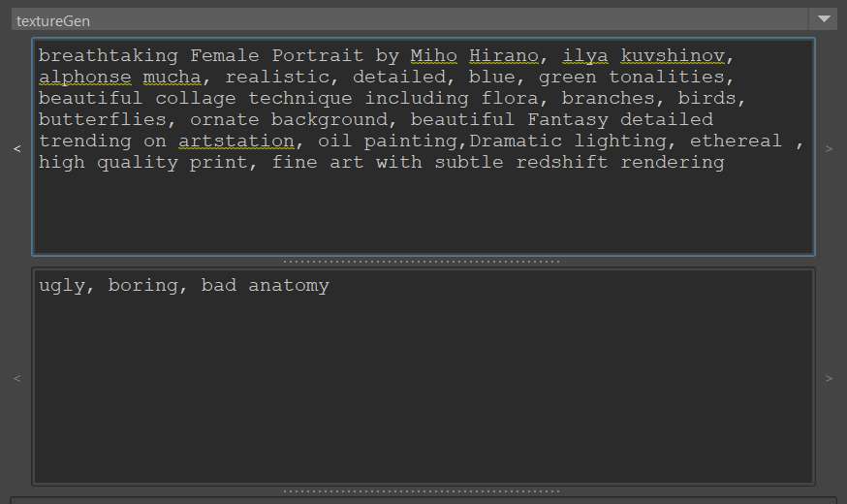Click the underlined word "artstation"

pyautogui.click(x=236, y=141)
